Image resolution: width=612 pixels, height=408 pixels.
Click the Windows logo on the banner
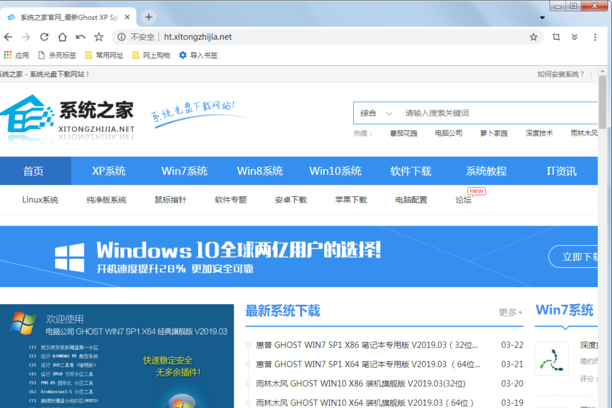tap(69, 257)
